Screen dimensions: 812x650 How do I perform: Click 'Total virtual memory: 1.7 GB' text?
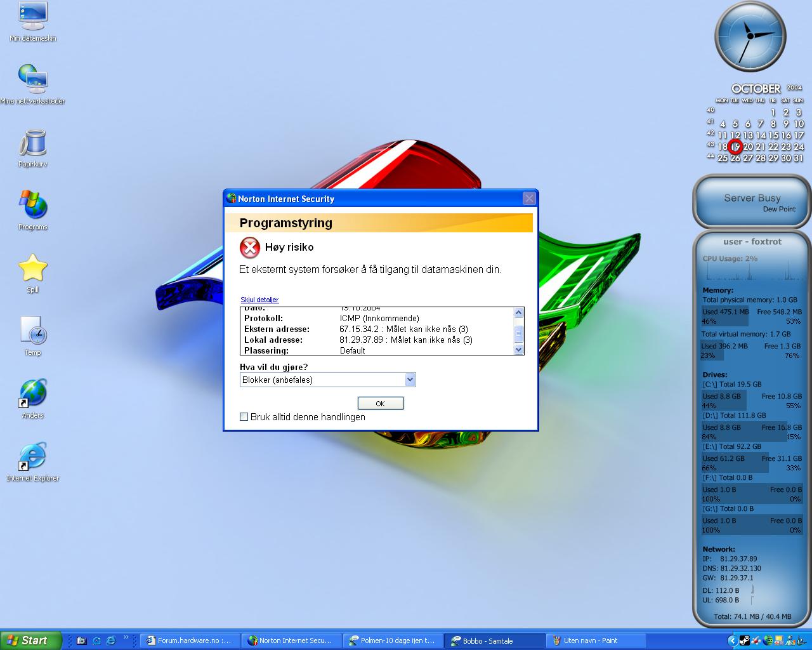tap(747, 334)
